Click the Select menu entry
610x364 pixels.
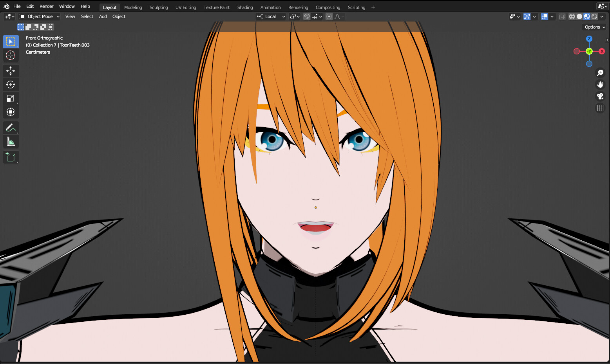point(87,16)
